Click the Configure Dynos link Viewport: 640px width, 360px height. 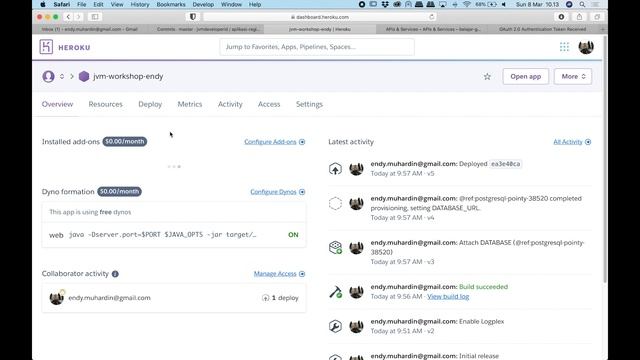[273, 192]
